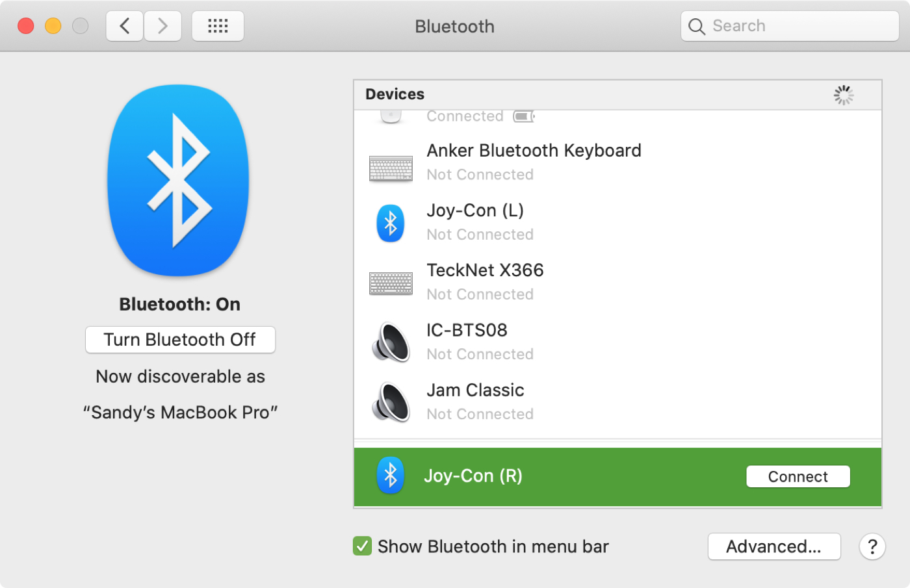This screenshot has height=588, width=910.
Task: Close the Bluetooth window with red button
Action: 26,26
